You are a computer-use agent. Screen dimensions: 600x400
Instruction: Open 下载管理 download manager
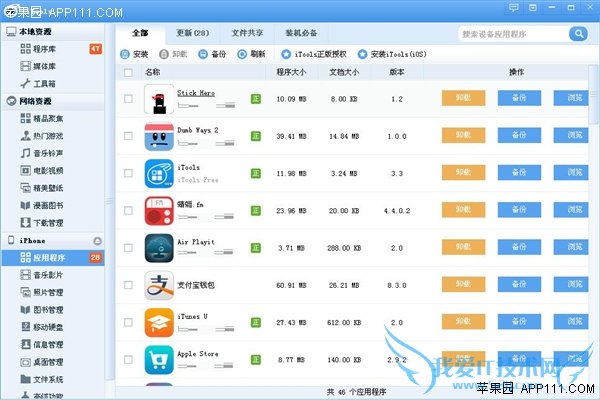click(x=52, y=222)
